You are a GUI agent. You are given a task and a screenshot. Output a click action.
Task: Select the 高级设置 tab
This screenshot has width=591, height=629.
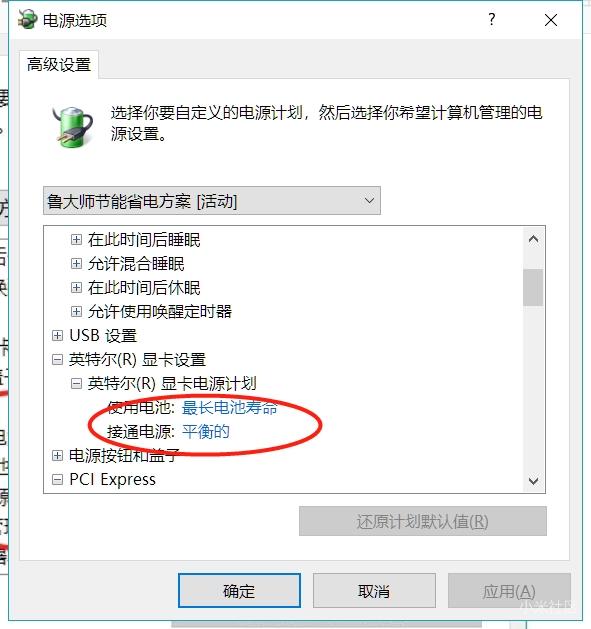59,65
